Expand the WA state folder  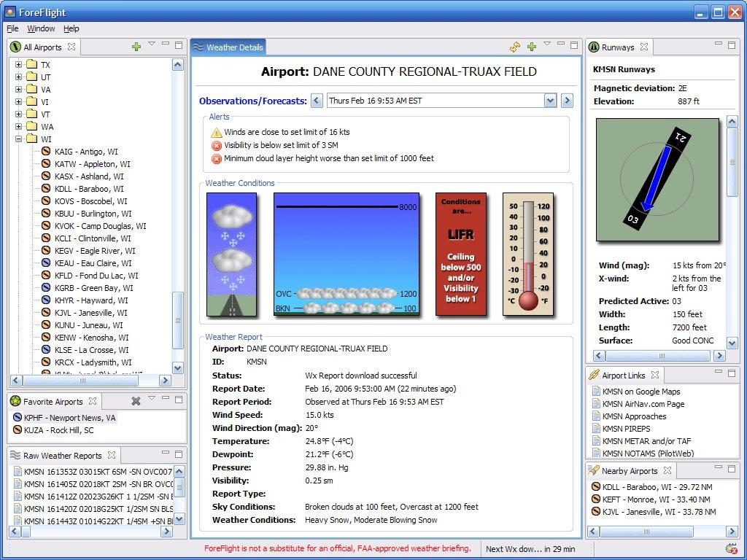[x=18, y=126]
